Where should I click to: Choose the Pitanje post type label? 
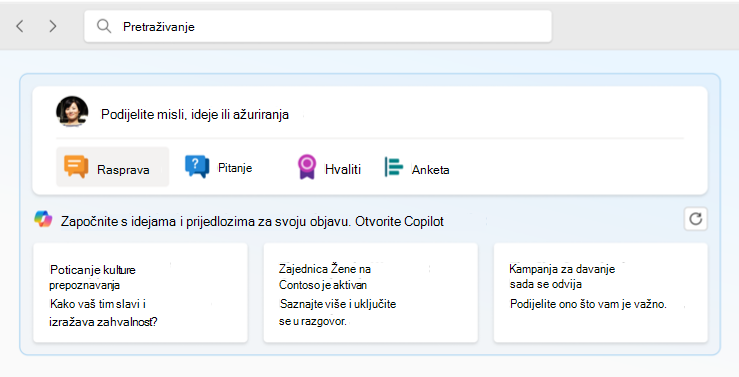[x=235, y=168]
